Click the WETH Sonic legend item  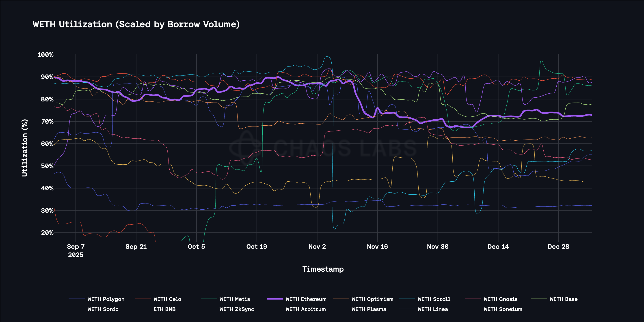point(103,309)
